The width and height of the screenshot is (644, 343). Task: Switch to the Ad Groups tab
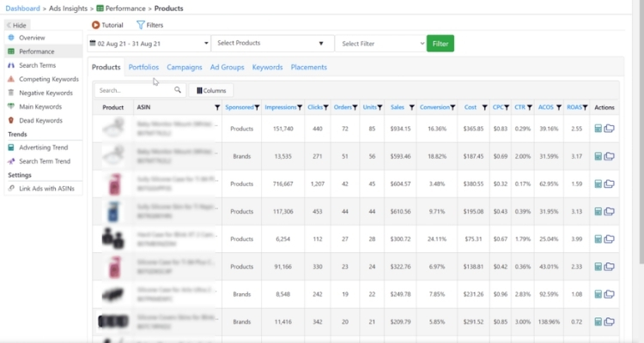228,67
